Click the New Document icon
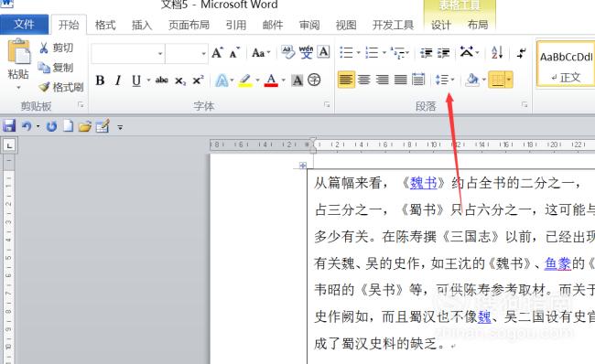 68,126
